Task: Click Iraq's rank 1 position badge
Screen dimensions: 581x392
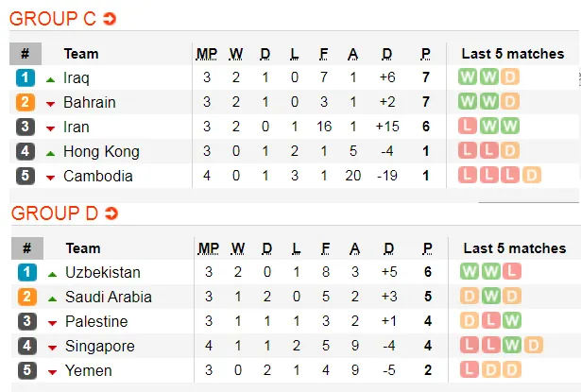Action: 26,77
